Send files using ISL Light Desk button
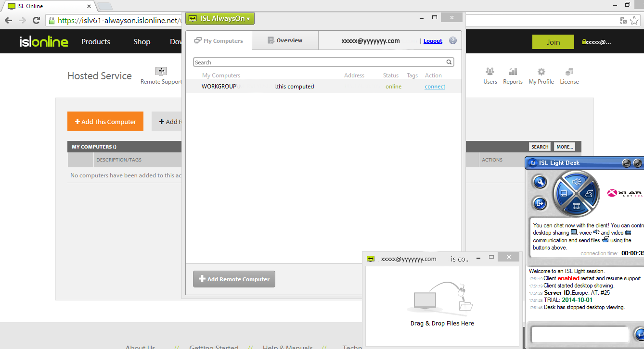The image size is (644, 349). point(590,194)
